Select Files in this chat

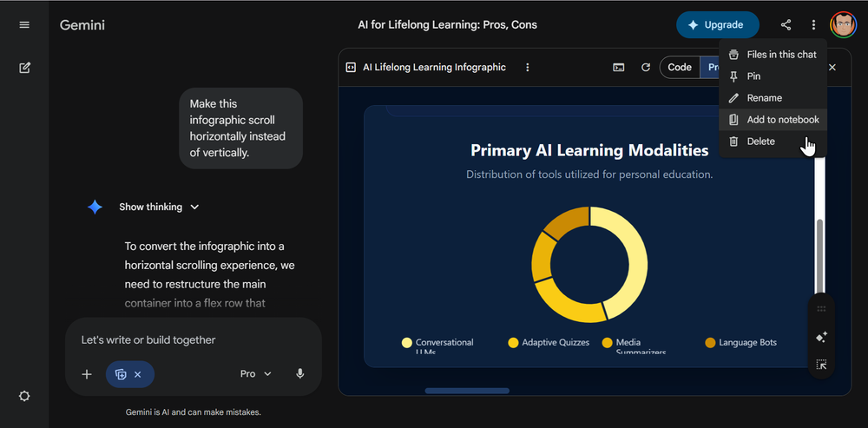(x=773, y=55)
